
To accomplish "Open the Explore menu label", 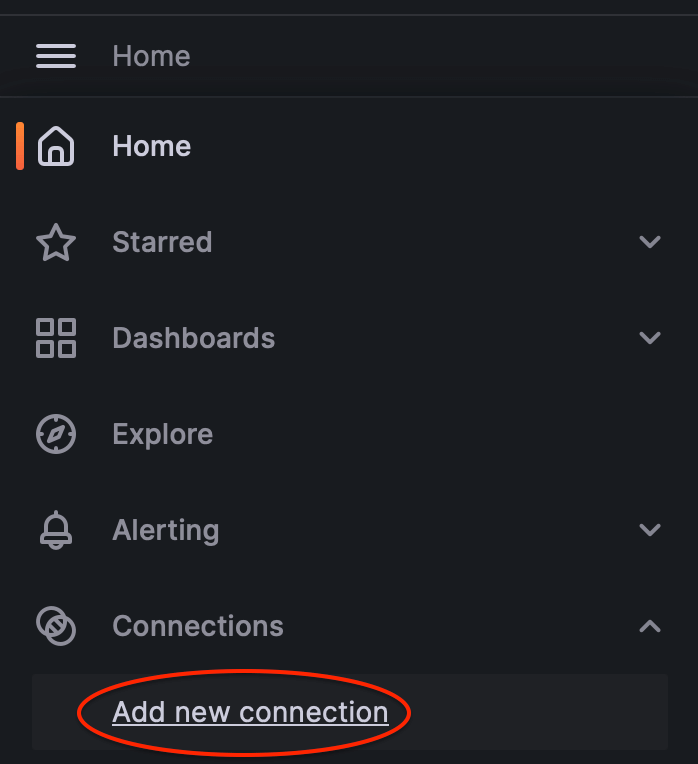I will point(162,434).
